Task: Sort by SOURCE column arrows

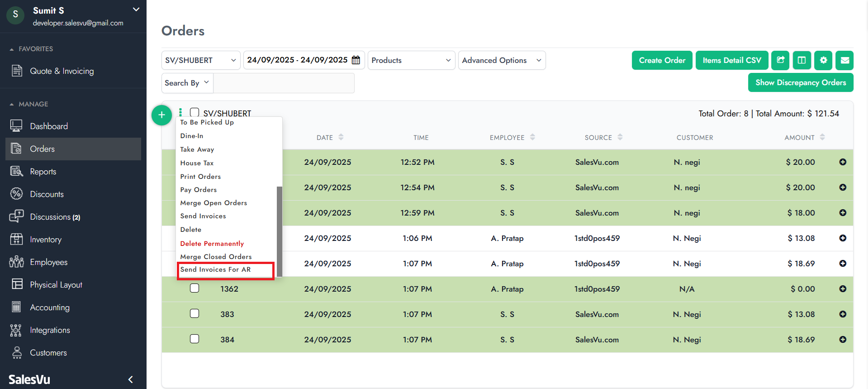Action: (x=620, y=137)
